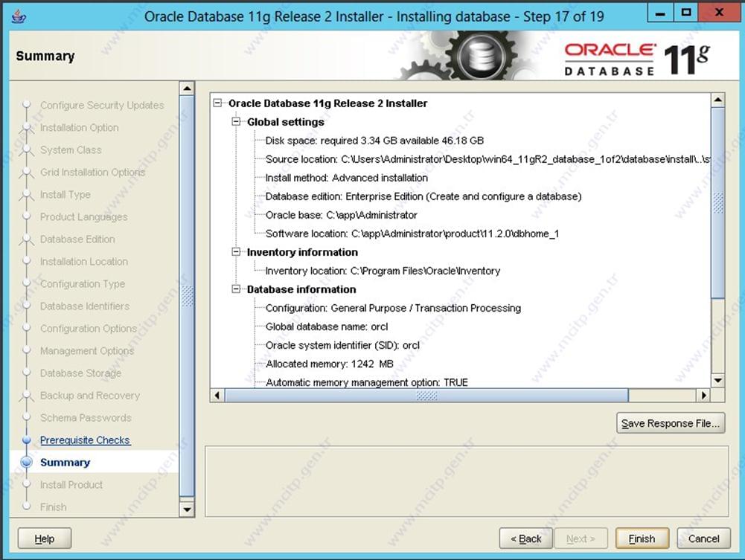This screenshot has width=745, height=560.
Task: Collapse the Inventory information node
Action: tap(236, 252)
